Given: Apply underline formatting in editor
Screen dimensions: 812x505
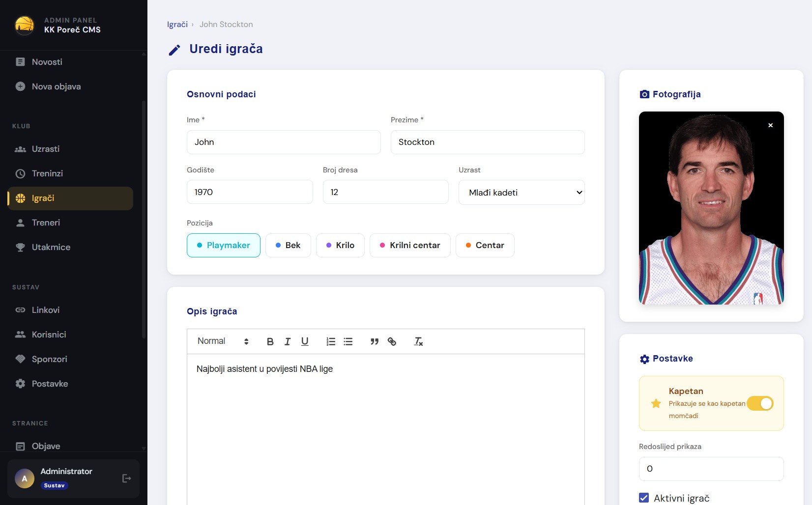Looking at the screenshot, I should coord(305,341).
